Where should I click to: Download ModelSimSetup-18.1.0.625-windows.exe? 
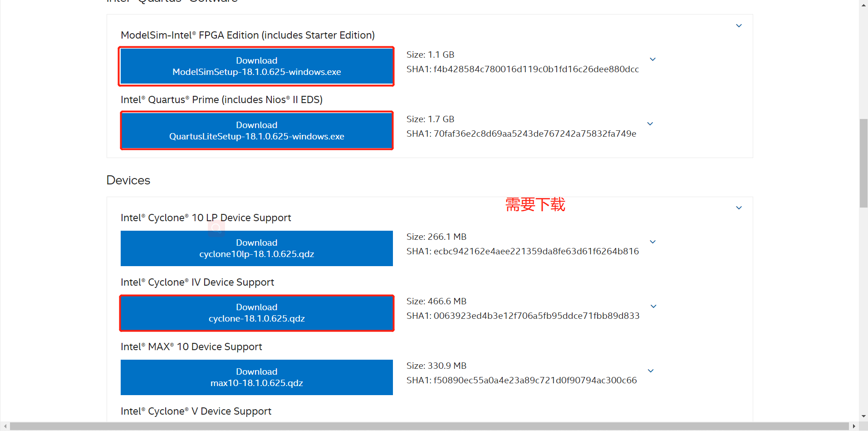[x=256, y=66]
